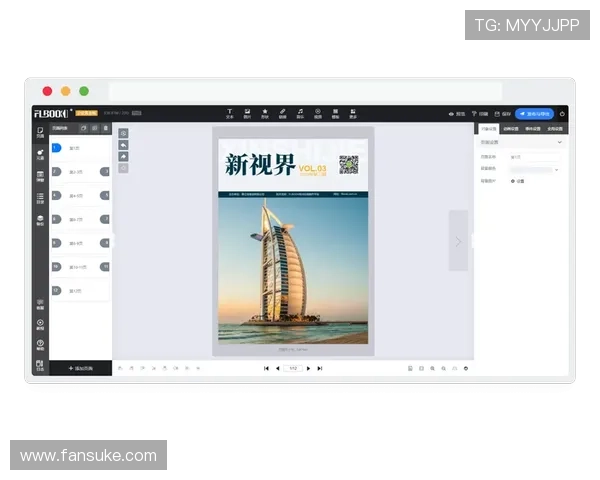Image resolution: width=600 pixels, height=480 pixels.
Task: Select the Link tool in top toolbar
Action: coord(282,114)
